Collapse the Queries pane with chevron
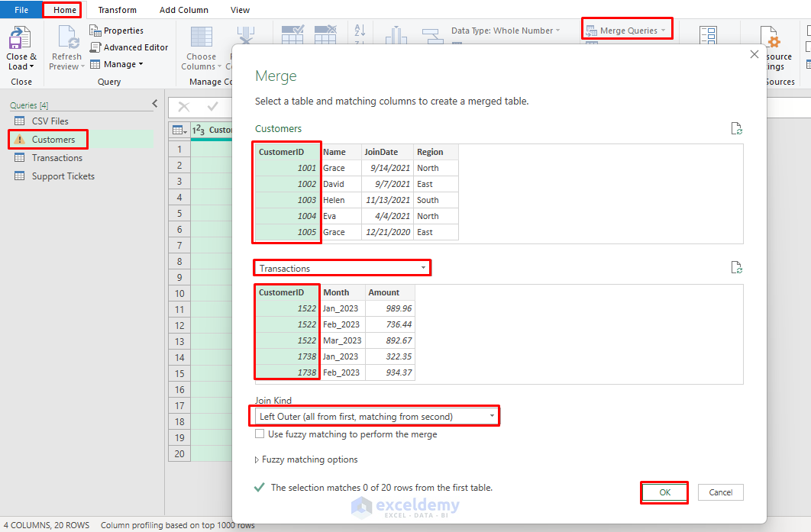The height and width of the screenshot is (532, 811). [155, 104]
